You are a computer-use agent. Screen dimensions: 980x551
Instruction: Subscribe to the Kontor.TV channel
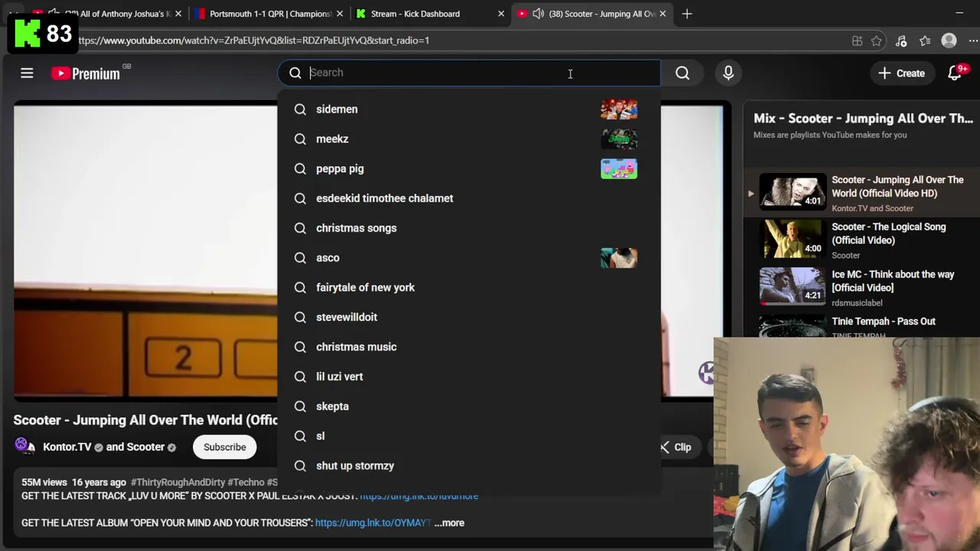point(224,447)
